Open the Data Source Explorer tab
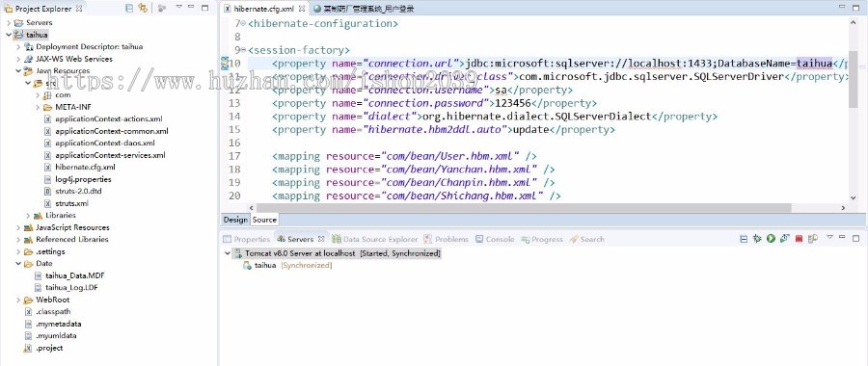The height and width of the screenshot is (366, 868). 375,240
